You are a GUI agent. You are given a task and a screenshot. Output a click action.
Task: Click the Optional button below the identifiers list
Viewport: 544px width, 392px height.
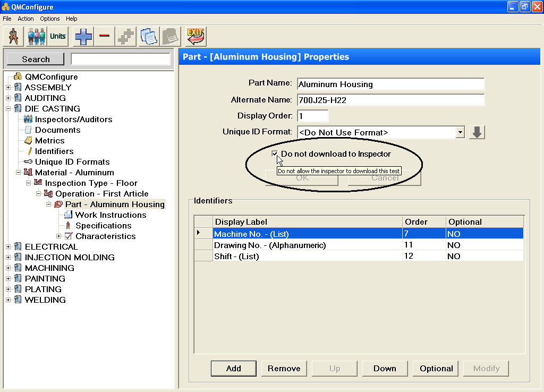pos(436,369)
